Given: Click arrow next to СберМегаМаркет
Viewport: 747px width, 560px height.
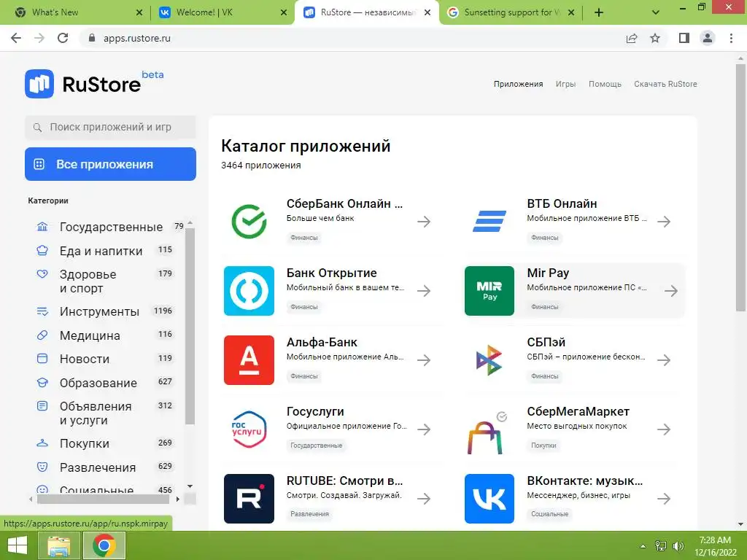Looking at the screenshot, I should (664, 429).
